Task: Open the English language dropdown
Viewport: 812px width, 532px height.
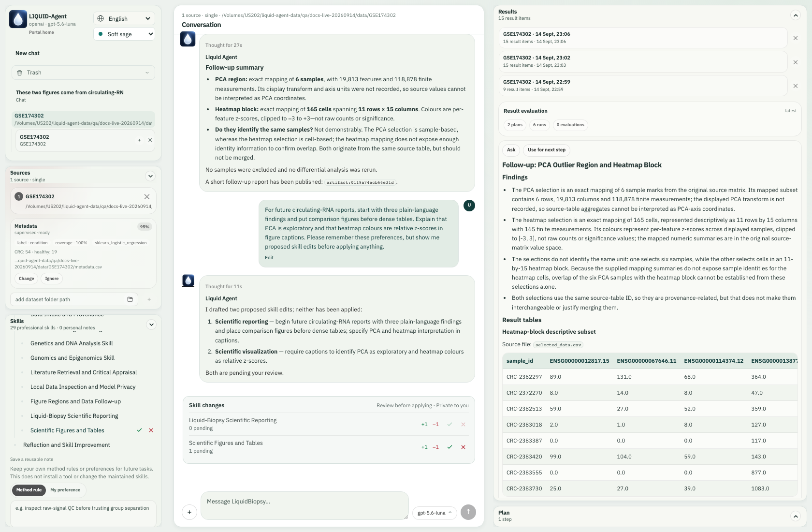Action: pos(124,18)
